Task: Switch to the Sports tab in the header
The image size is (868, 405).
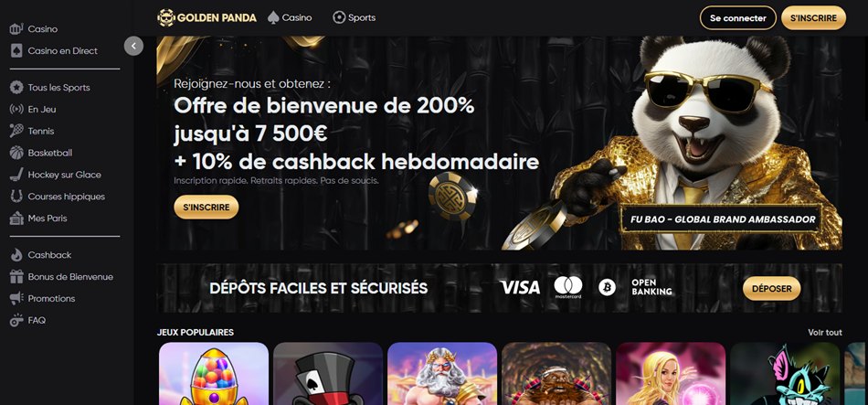Action: 355,17
